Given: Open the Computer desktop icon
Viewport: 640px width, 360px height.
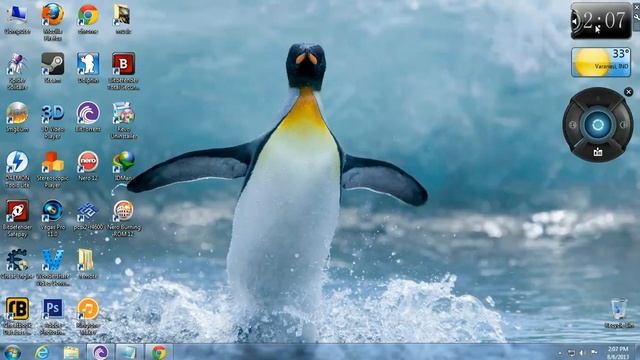Looking at the screenshot, I should point(17,19).
